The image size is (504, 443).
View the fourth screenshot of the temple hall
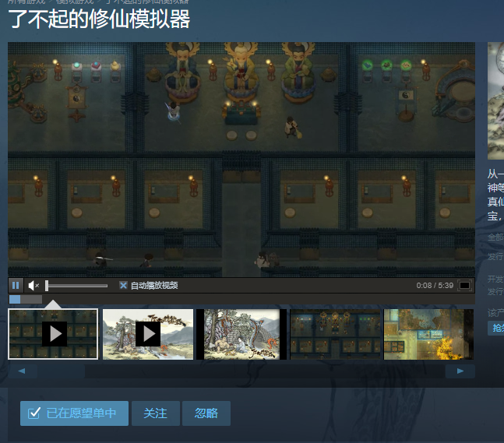tap(335, 334)
